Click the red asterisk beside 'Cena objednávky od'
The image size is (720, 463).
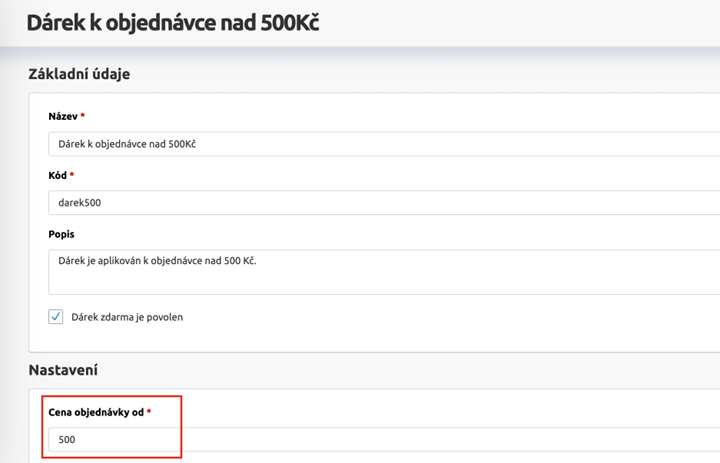[x=149, y=412]
